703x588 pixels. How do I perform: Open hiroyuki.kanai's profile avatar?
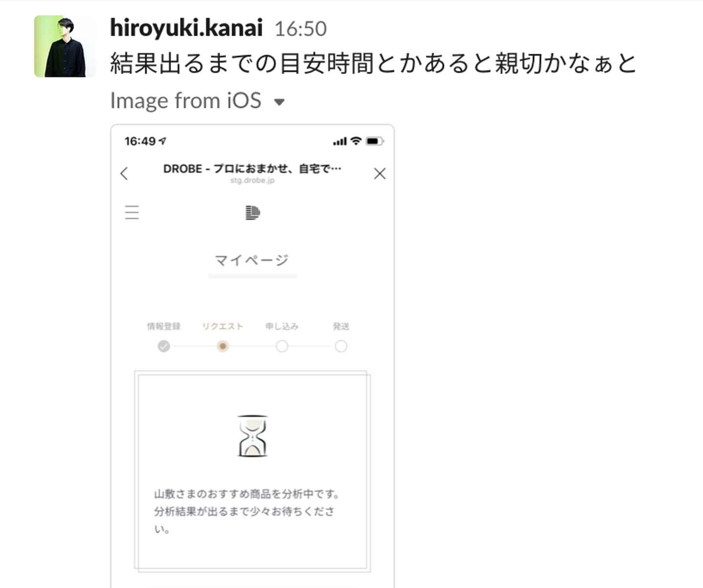tap(64, 46)
